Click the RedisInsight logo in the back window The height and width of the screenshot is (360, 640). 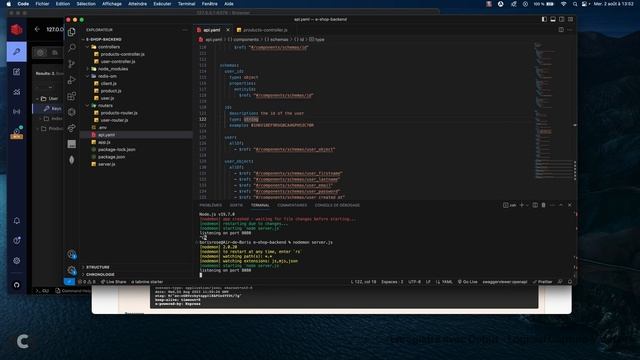tap(16, 30)
